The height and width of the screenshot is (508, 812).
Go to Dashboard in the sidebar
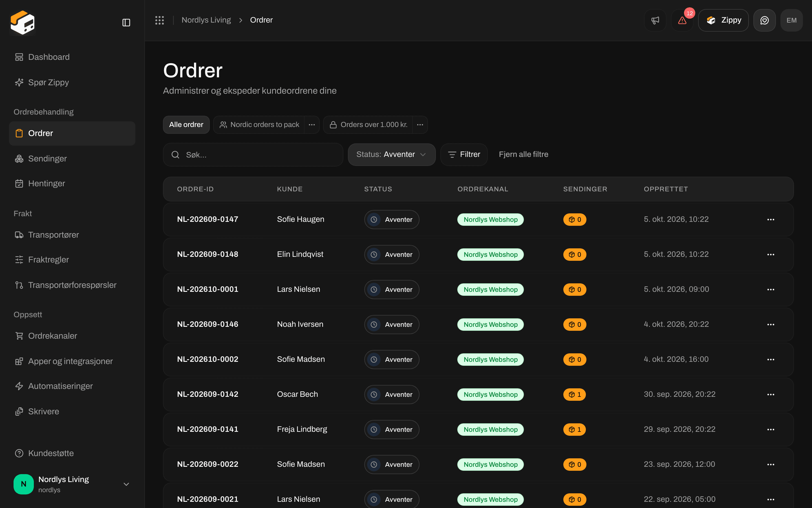pos(72,57)
